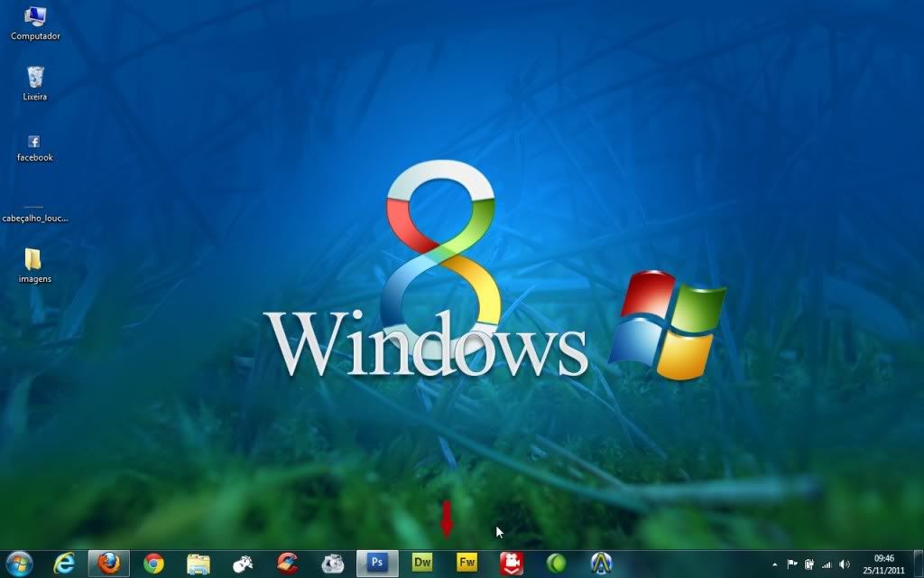The height and width of the screenshot is (578, 924).
Task: Launch Internet Explorer from the taskbar
Action: point(64,564)
